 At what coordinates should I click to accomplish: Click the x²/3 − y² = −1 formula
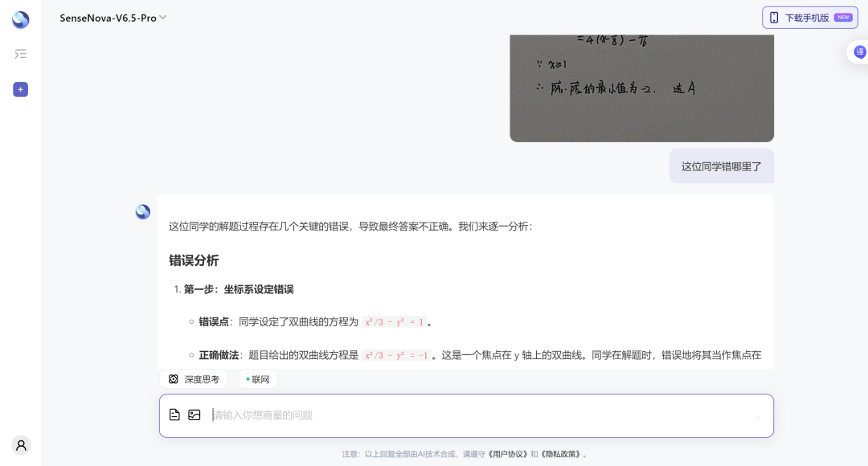click(x=396, y=355)
